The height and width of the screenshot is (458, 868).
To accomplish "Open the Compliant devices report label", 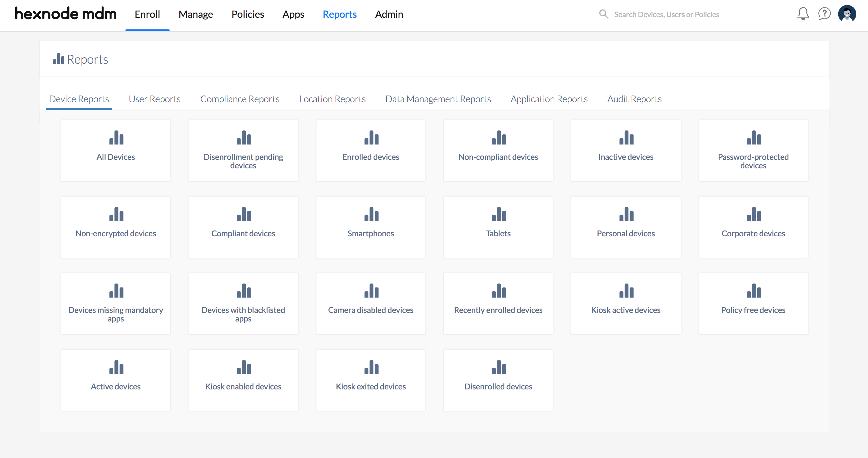I will point(243,234).
